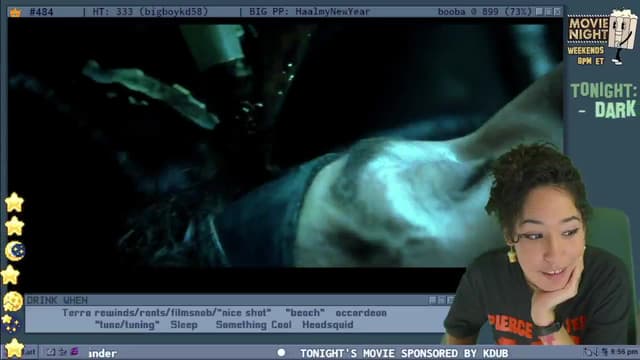640x360 pixels.
Task: Click the 'booba @ 899 (73%)' text
Action: click(485, 12)
